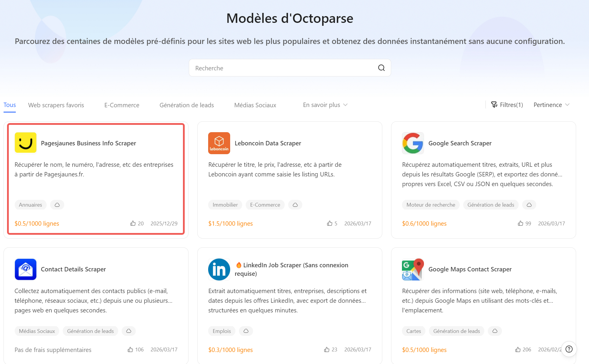Click the Google Maps Contact Scraper icon
Screen dimensions: 589x364
(x=413, y=269)
